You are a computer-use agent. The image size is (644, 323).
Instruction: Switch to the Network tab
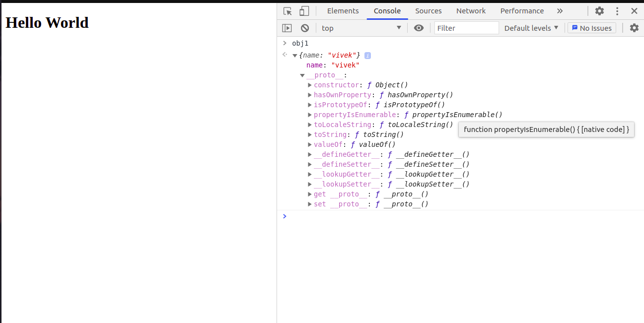pyautogui.click(x=471, y=11)
